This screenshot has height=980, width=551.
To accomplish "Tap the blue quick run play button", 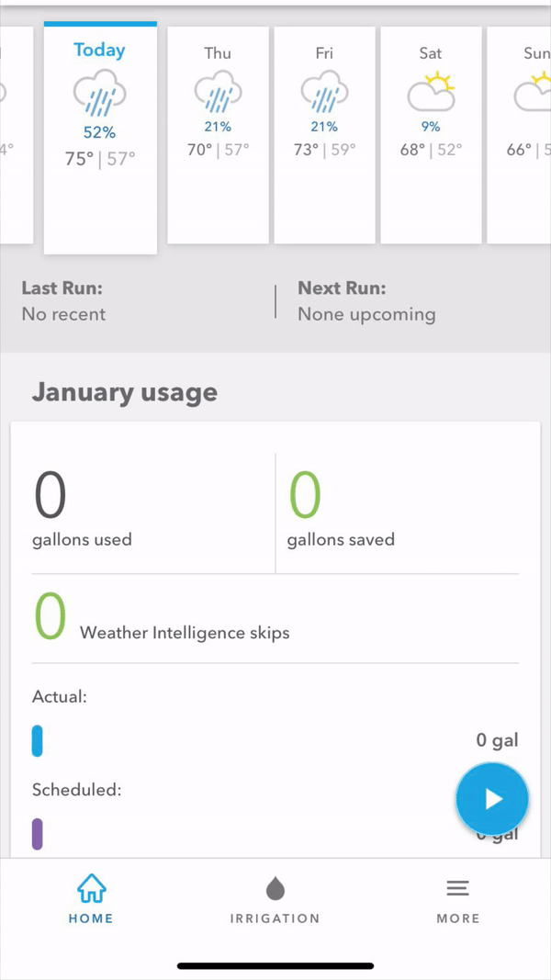I will (x=492, y=798).
